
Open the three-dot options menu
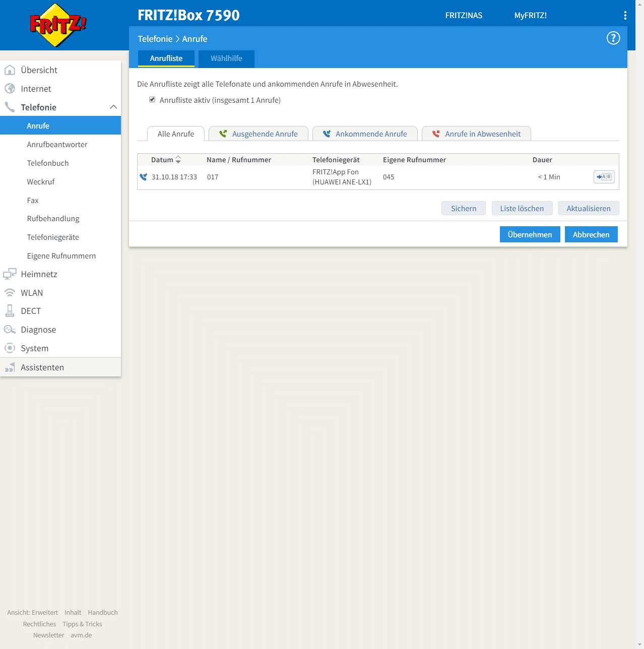coord(625,16)
